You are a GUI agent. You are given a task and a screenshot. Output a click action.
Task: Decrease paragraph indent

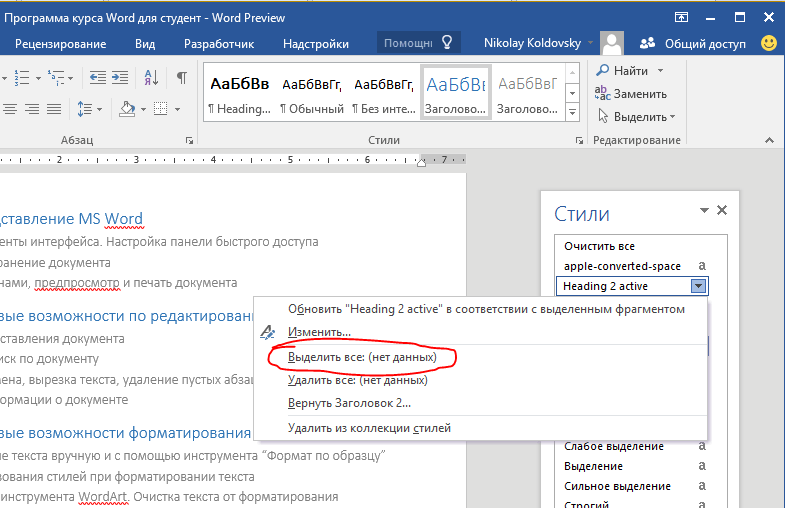click(x=98, y=78)
